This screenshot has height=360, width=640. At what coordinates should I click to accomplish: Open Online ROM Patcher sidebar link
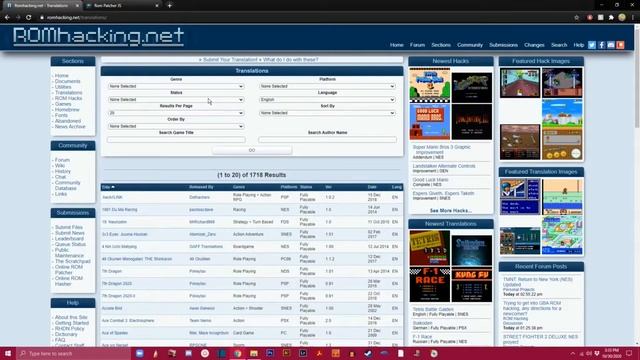69,269
